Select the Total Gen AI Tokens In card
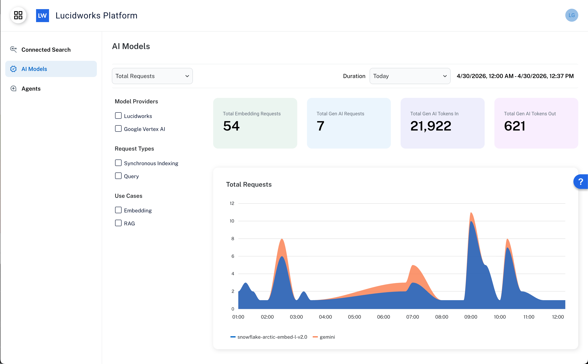 click(x=442, y=123)
